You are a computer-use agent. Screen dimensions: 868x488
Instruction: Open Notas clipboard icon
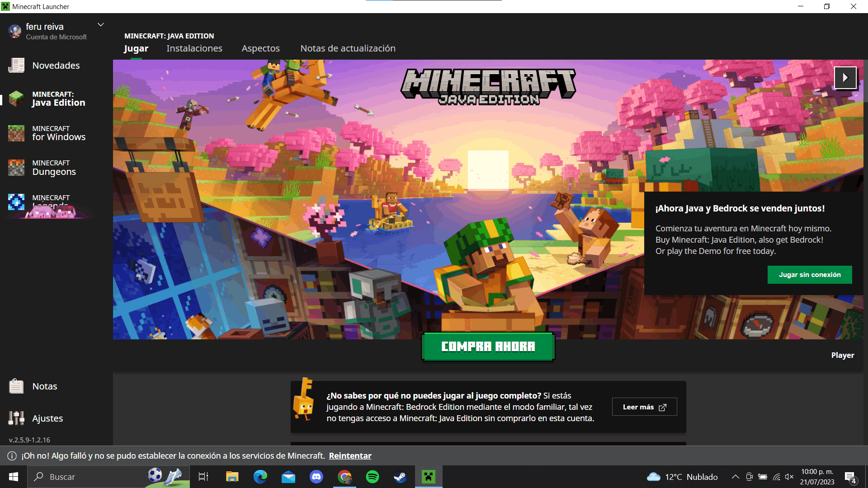click(x=16, y=386)
